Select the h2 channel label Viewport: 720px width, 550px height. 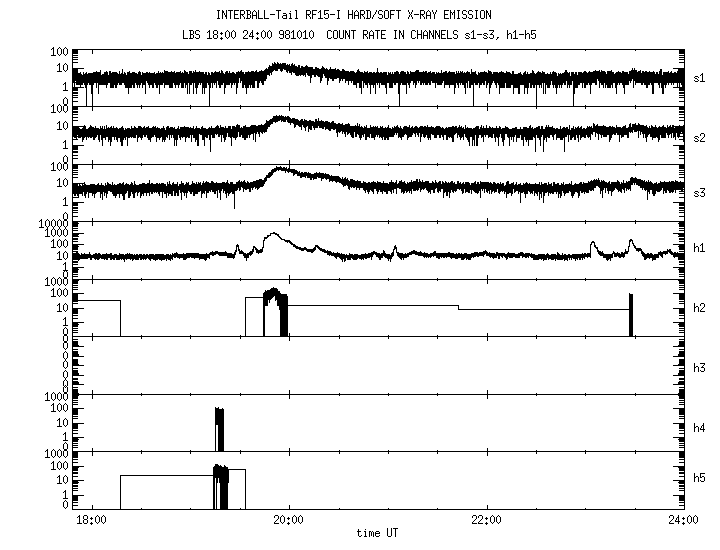[700, 309]
